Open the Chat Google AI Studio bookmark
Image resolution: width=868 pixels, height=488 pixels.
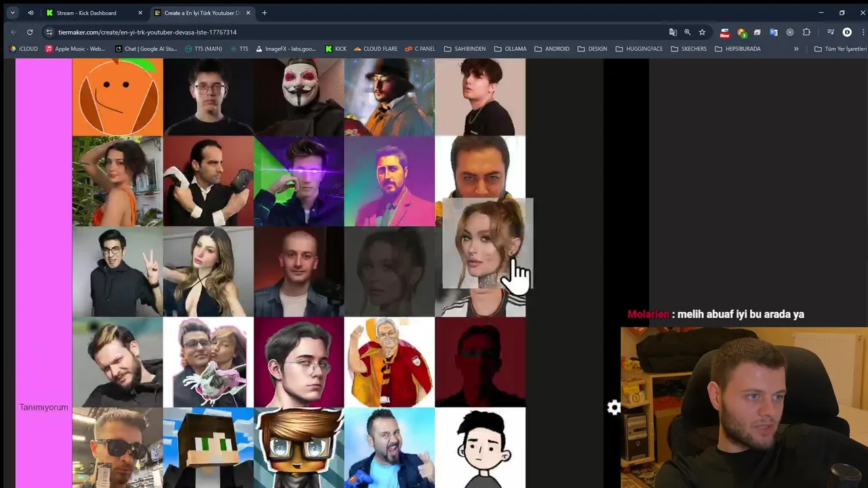coord(146,49)
